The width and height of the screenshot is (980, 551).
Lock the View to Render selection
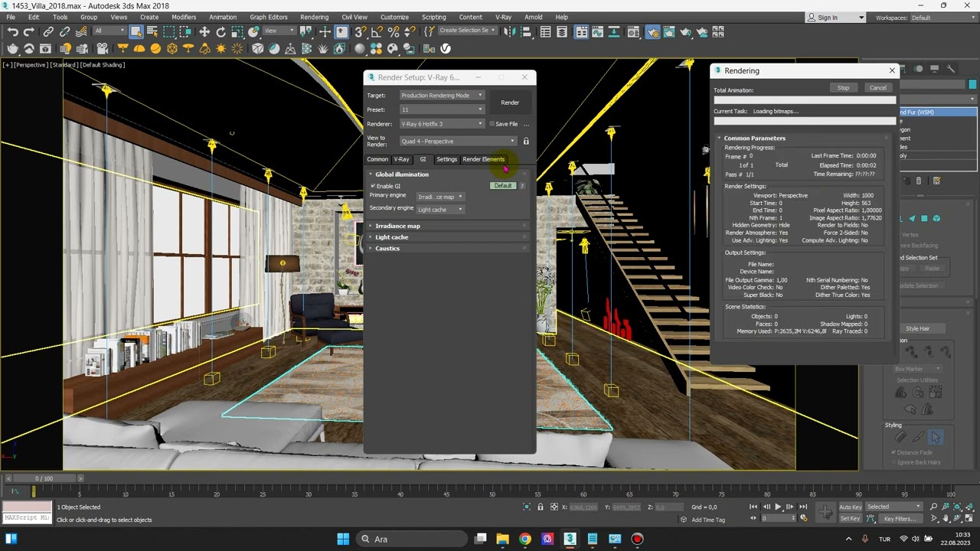526,141
